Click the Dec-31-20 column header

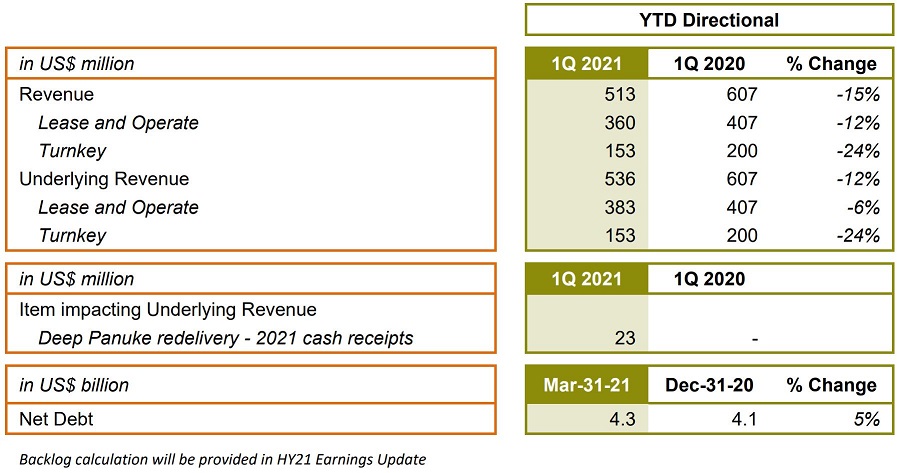pos(709,385)
